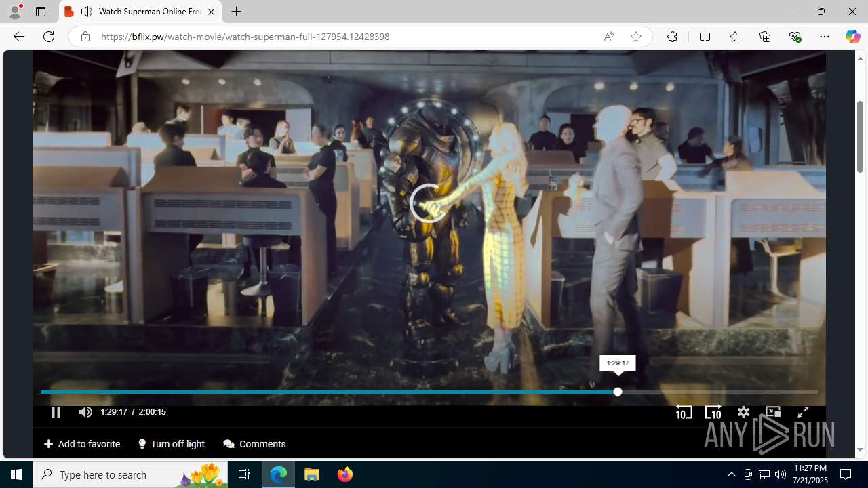This screenshot has width=868, height=488.
Task: Open a new browser tab
Action: coord(236,12)
